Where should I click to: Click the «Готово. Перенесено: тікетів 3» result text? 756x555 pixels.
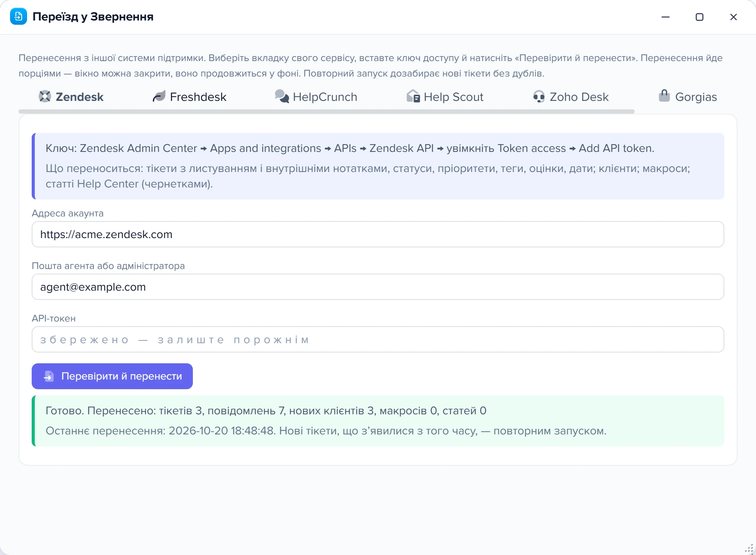tap(266, 410)
